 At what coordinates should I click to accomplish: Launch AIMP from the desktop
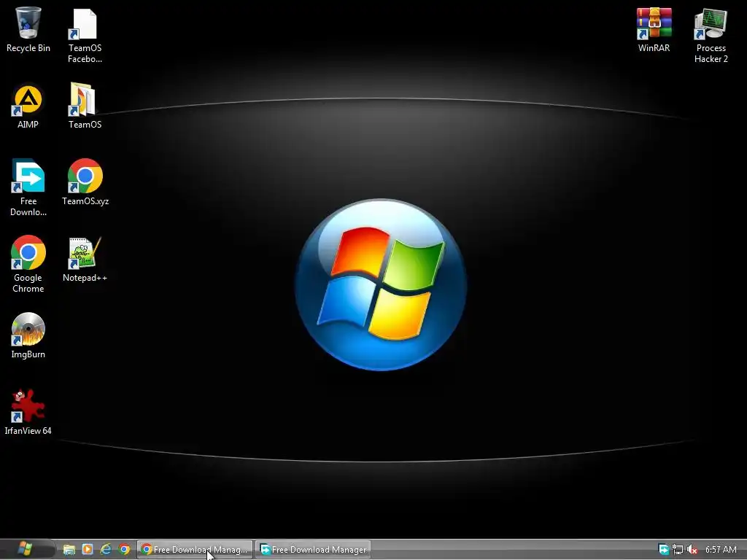click(x=28, y=106)
